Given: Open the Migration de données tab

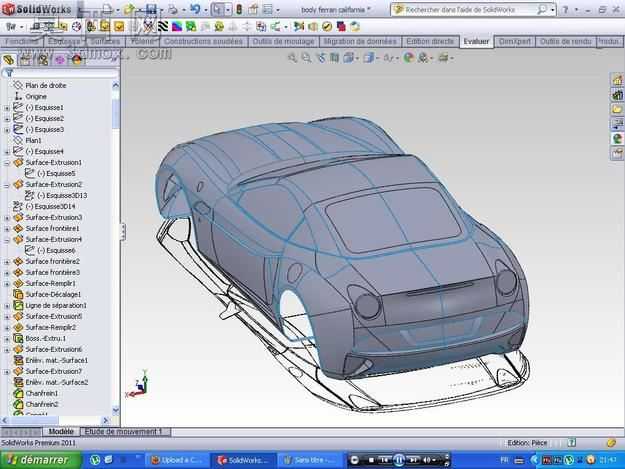Looking at the screenshot, I should (x=360, y=41).
